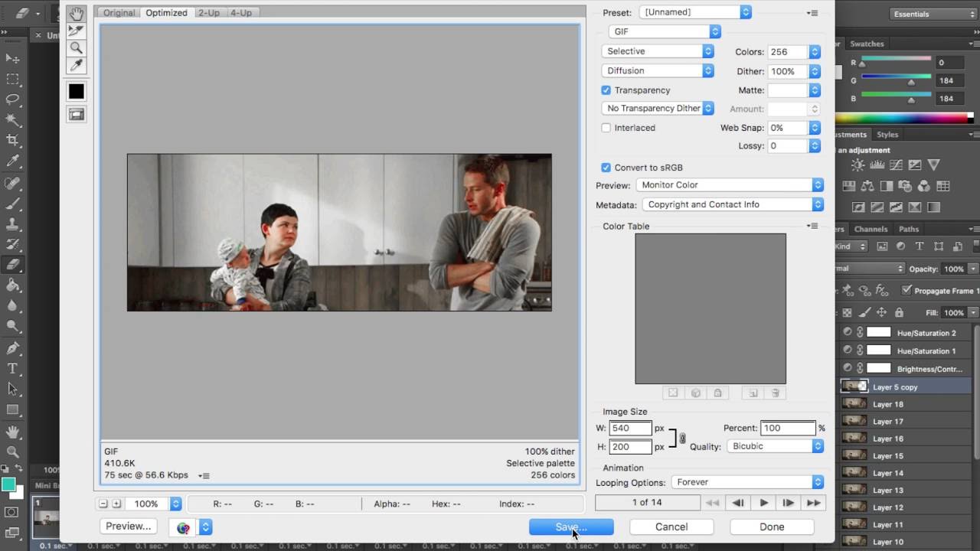Switch to the 2-Up tab
The height and width of the screenshot is (551, 980).
pos(209,13)
